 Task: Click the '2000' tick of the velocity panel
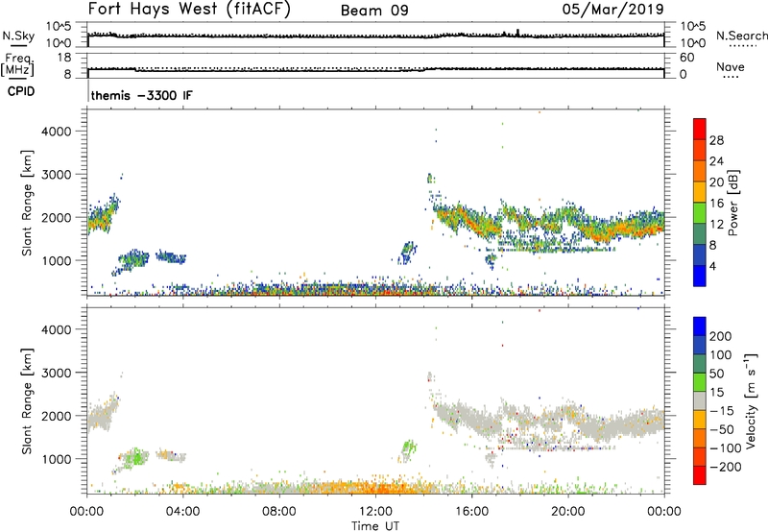(57, 416)
